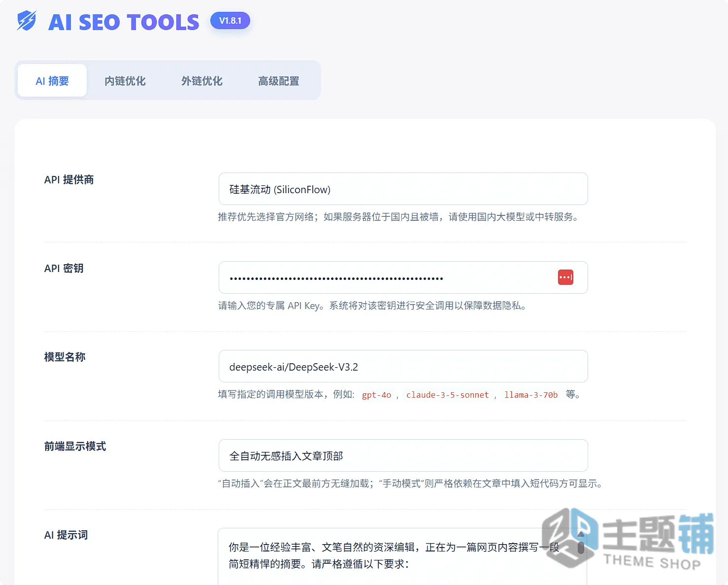Click the gpt-4o example code text
Screen dimensions: 728x585
[x=376, y=395]
